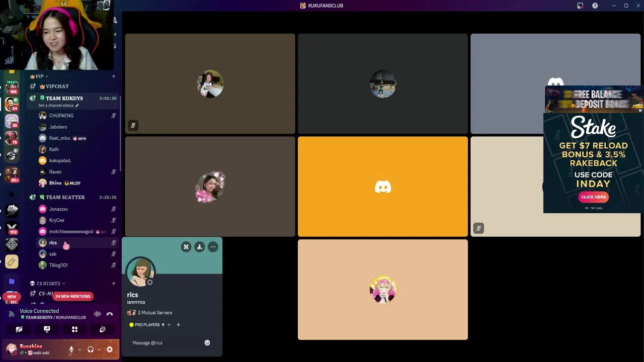The width and height of the screenshot is (644, 362).
Task: Toggle noise suppression waveform icon
Action: 98,314
